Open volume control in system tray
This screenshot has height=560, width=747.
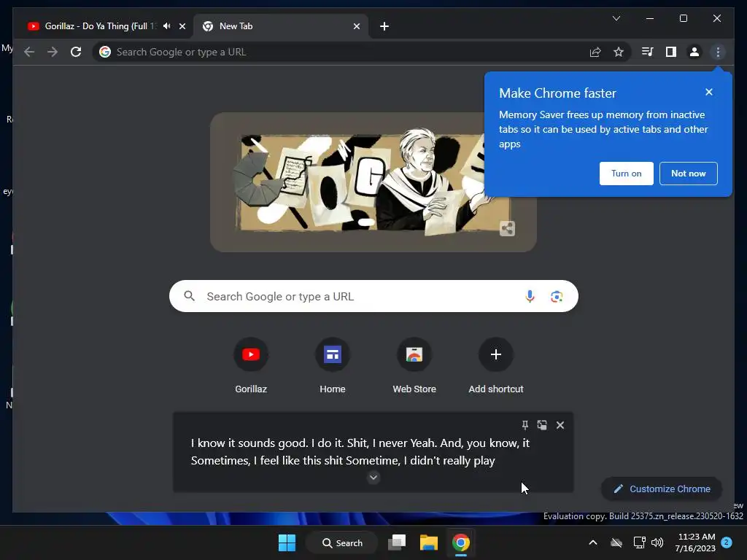pyautogui.click(x=657, y=542)
